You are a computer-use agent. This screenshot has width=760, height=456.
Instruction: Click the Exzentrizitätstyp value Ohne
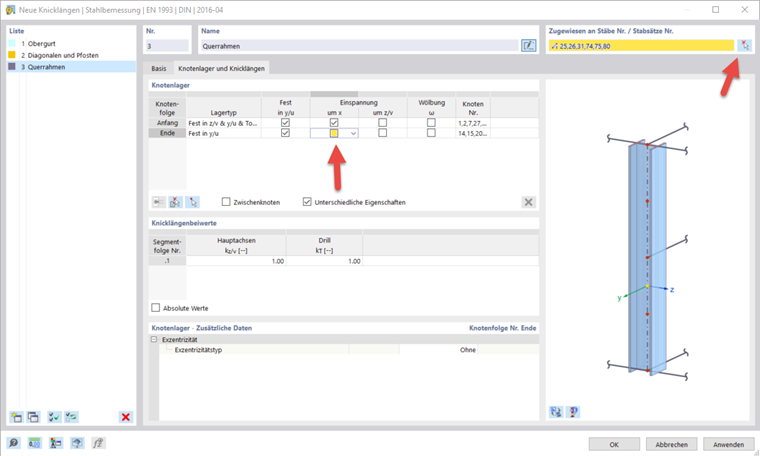pos(438,350)
